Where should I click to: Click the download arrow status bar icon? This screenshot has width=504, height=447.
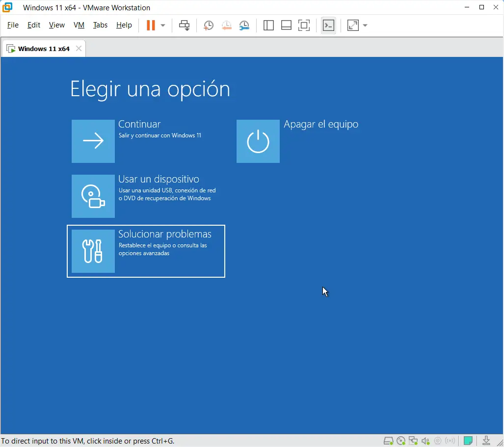pyautogui.click(x=486, y=441)
